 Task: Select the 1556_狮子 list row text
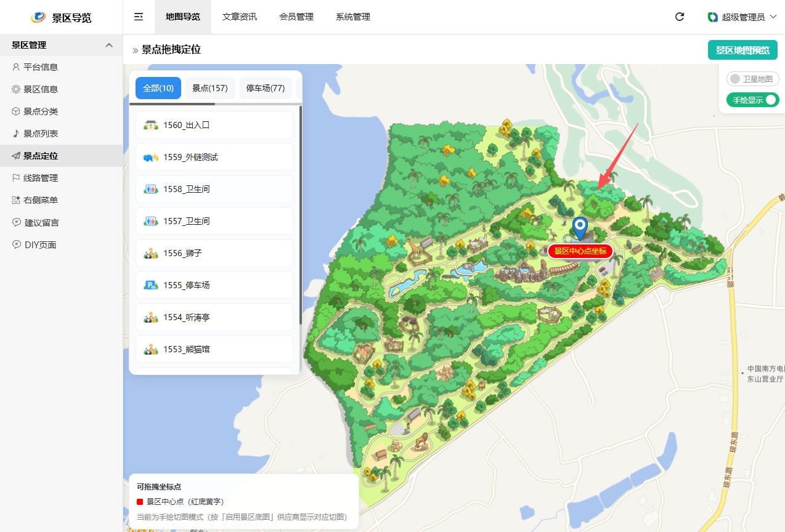pos(182,253)
